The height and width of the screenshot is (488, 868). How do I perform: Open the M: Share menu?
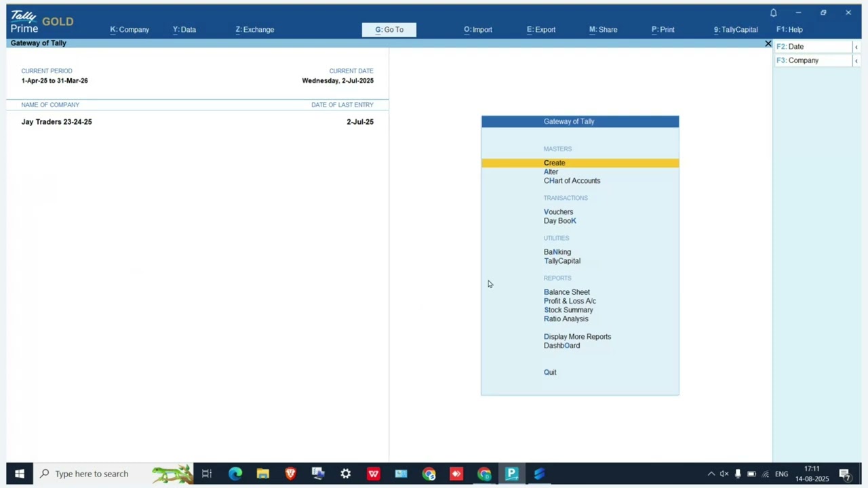pos(603,30)
